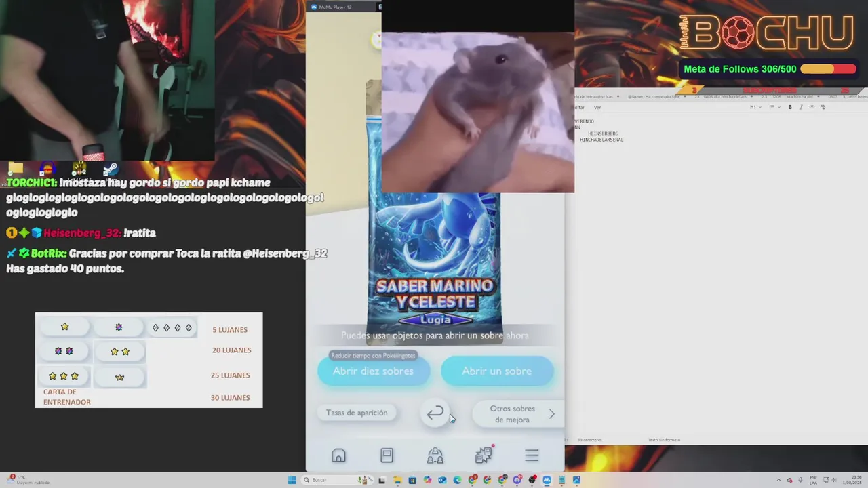868x488 pixels.
Task: Click the clear formatting icon in notepad
Action: click(x=823, y=107)
